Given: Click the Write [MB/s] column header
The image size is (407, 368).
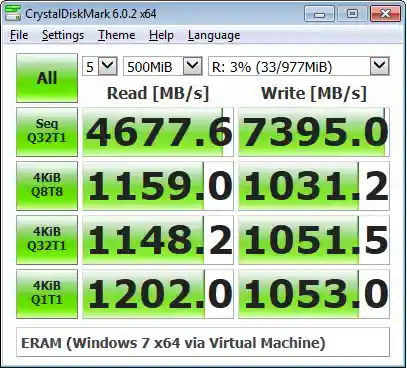Looking at the screenshot, I should click(314, 93).
